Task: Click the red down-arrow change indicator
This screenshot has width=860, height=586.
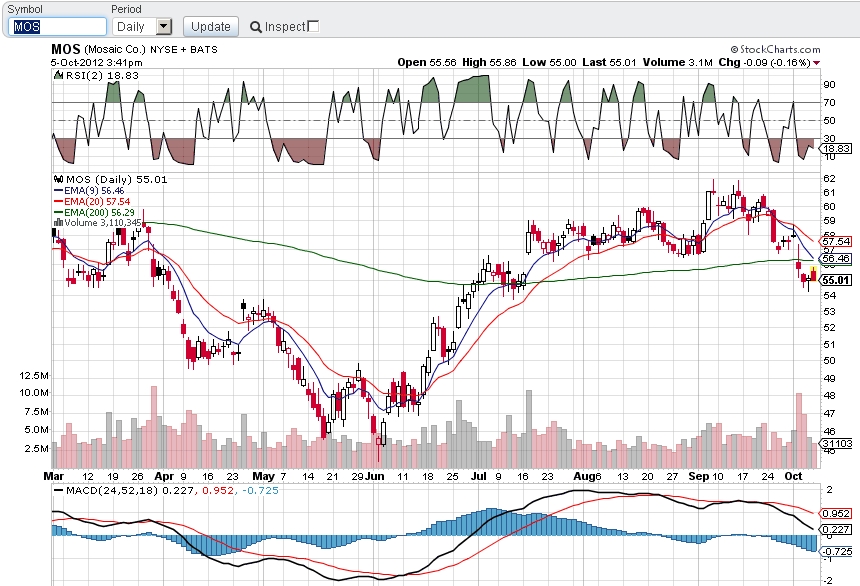Action: click(817, 63)
